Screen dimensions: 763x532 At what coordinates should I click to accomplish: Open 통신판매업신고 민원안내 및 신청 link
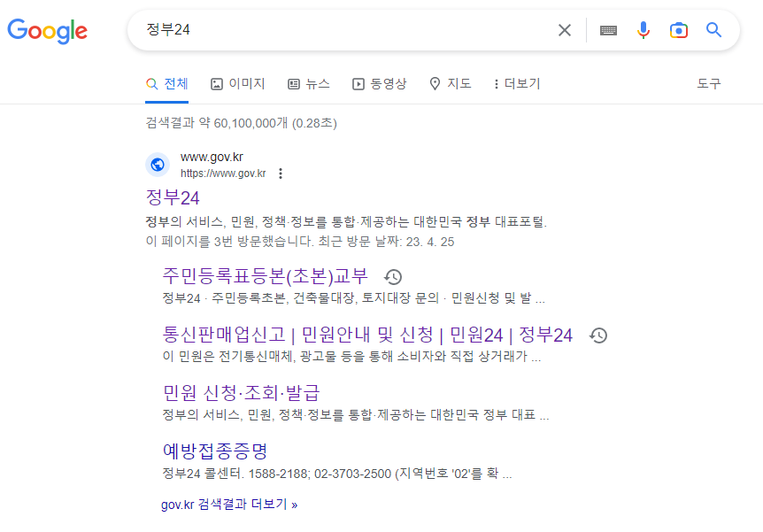click(367, 335)
